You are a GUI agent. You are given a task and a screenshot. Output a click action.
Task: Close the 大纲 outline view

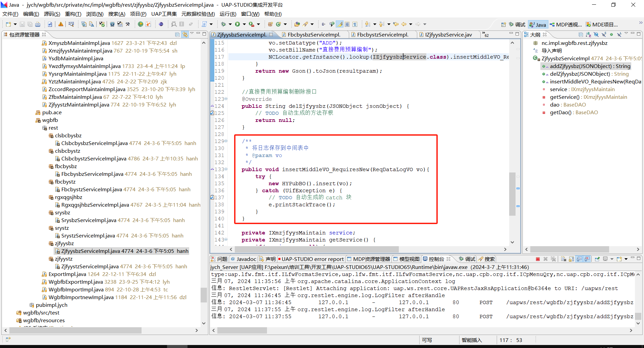(545, 34)
